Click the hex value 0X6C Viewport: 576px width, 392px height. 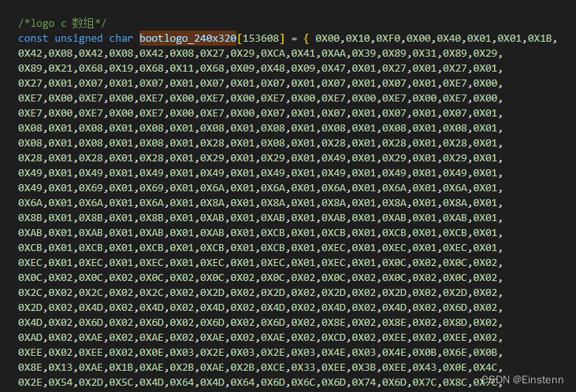[303, 383]
